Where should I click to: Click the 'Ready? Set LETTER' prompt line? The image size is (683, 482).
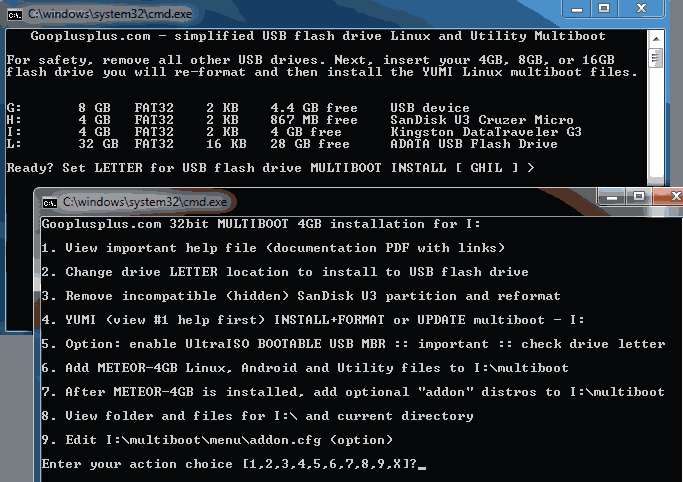point(270,168)
